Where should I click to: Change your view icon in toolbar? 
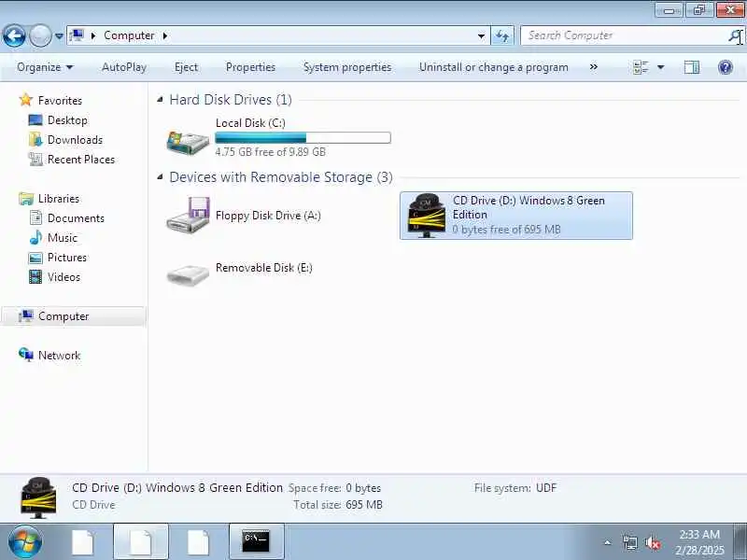[641, 67]
